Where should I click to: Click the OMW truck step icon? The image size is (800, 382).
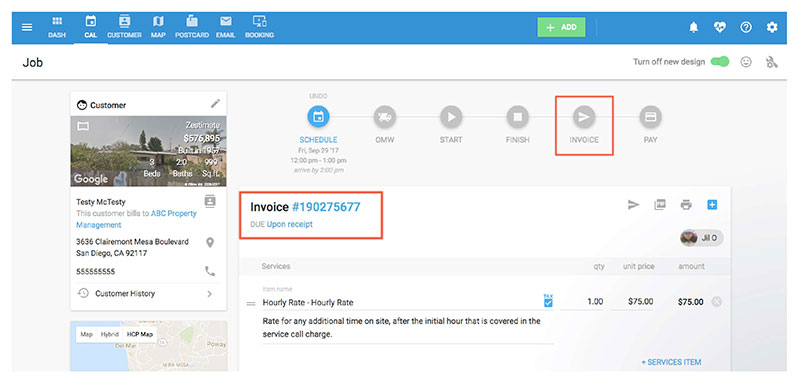coord(385,117)
